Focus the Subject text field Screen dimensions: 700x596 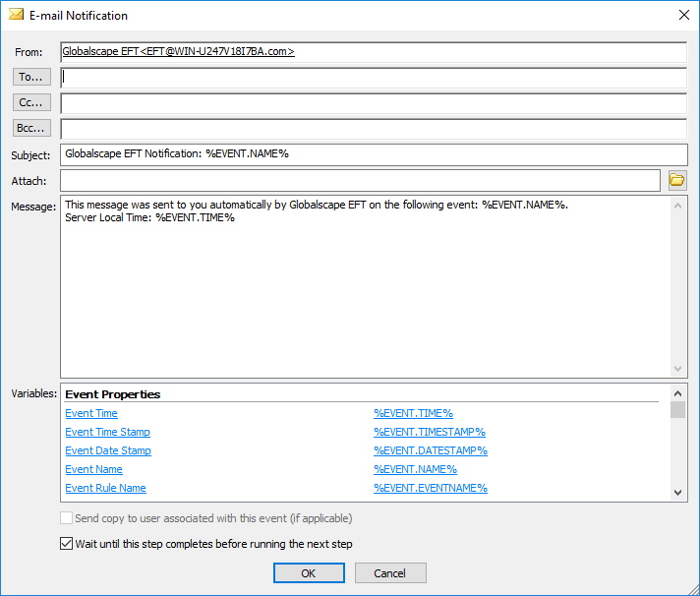[374, 154]
